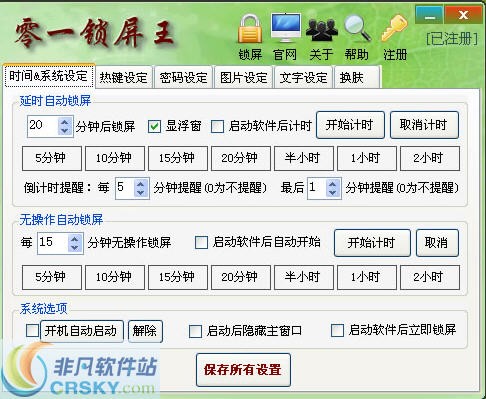Image resolution: width=486 pixels, height=399 pixels.
Task: Click the [已注册] status text
Action: 452,39
